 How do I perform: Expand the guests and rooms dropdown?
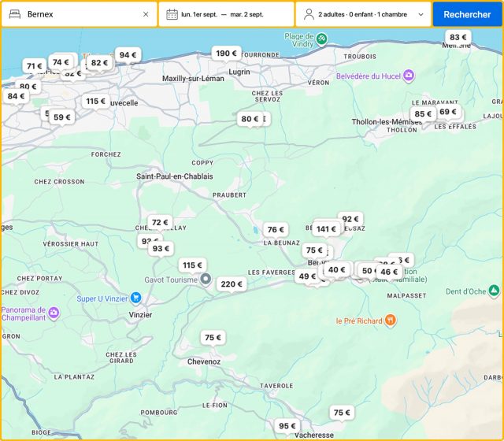click(x=421, y=14)
